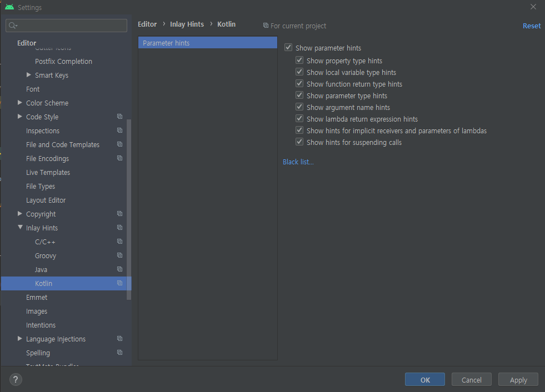Disable Show property type hints

point(299,60)
